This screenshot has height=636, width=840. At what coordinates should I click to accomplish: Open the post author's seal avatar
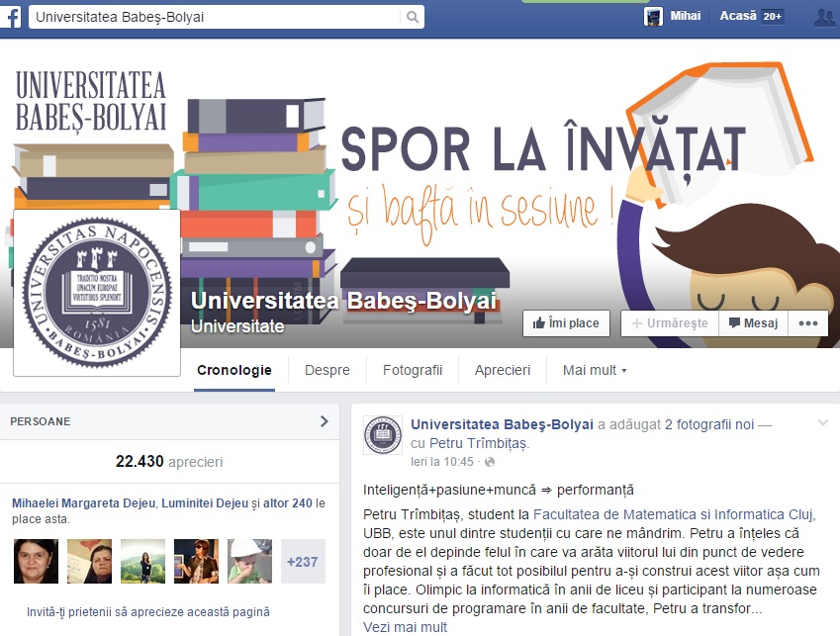383,435
